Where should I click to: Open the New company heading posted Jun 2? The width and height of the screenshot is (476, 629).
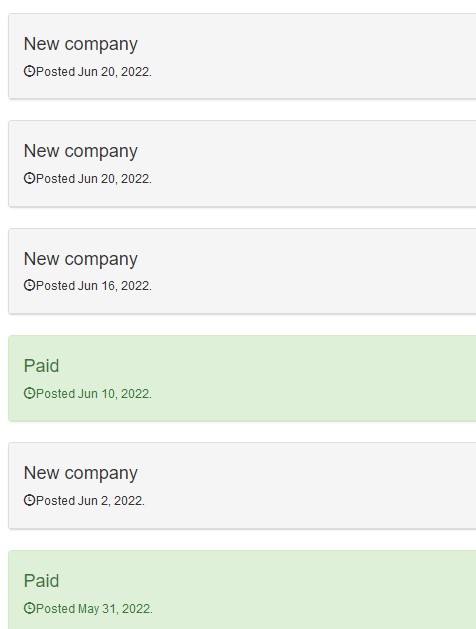point(81,473)
